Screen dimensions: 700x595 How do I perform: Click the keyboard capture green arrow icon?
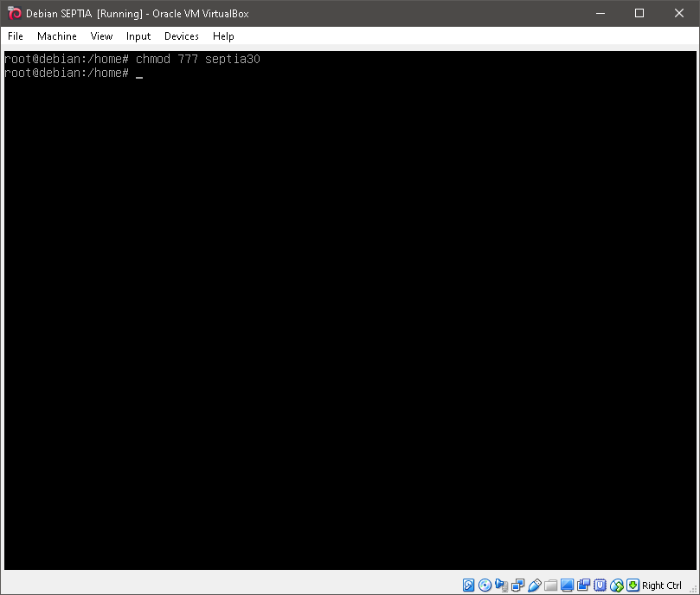633,585
